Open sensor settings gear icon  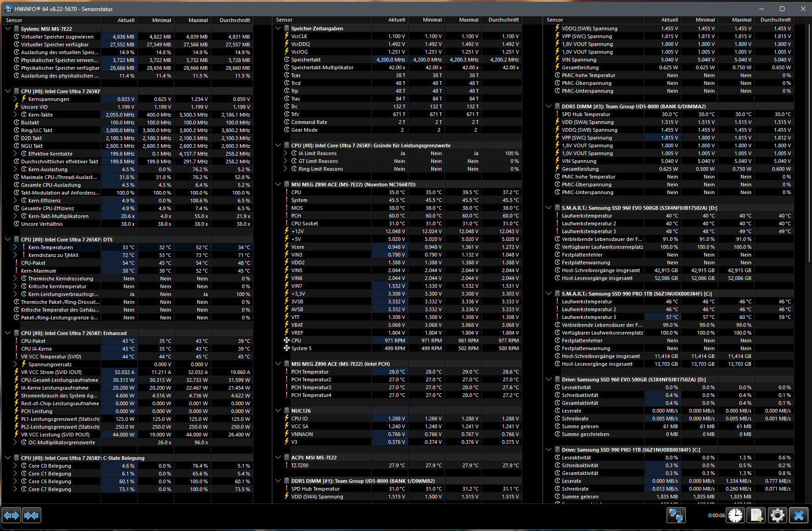(x=778, y=515)
